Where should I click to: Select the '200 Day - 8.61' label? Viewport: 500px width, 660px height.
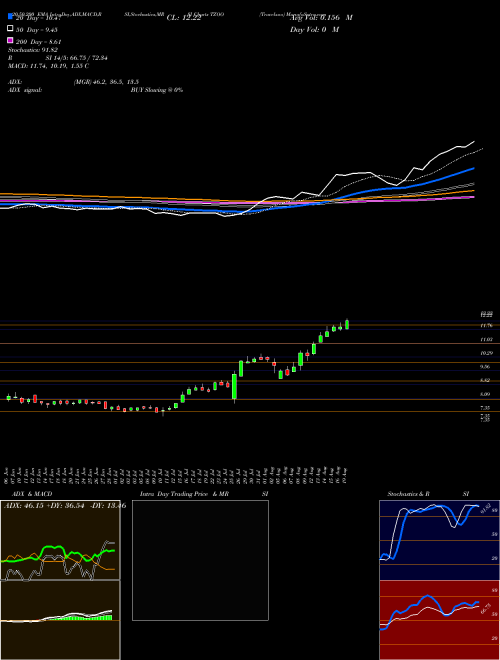39,42
